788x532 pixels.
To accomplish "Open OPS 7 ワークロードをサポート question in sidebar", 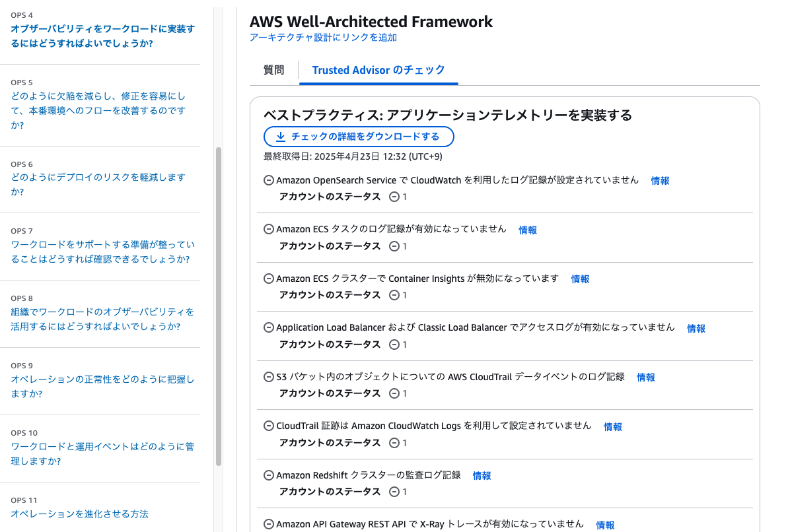I will 102,251.
